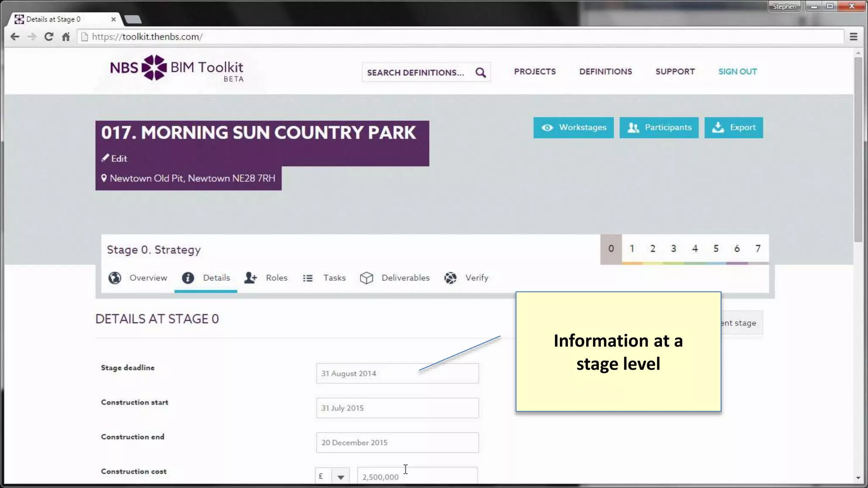Switch to stage 6

[x=737, y=249]
